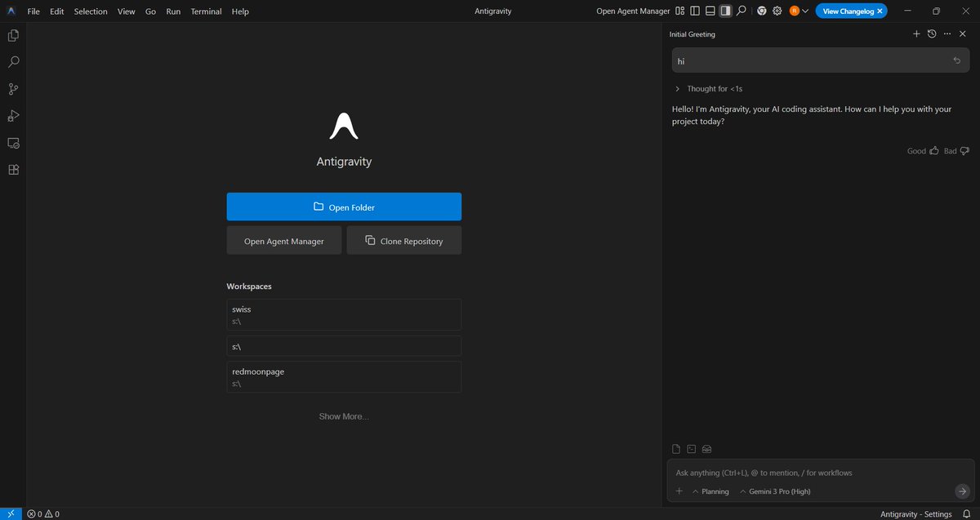Click Open Agent Manager welcome button
The image size is (980, 520).
coord(284,241)
